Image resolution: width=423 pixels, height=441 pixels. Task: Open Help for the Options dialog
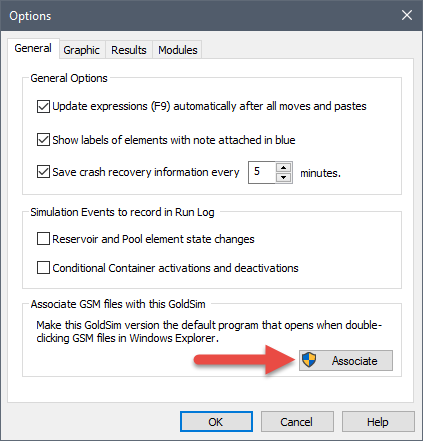click(x=378, y=422)
